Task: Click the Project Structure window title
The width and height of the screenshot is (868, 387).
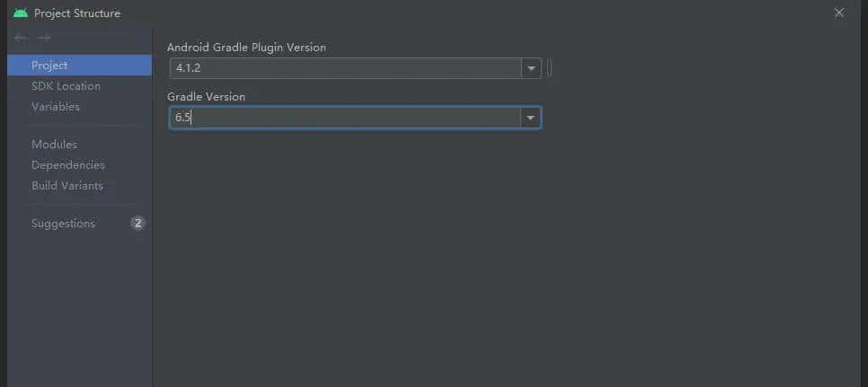Action: click(77, 13)
